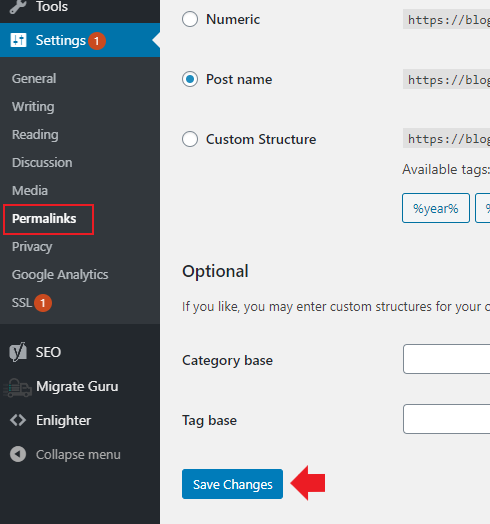
Task: Click the Settings notification count badge
Action: point(97,41)
